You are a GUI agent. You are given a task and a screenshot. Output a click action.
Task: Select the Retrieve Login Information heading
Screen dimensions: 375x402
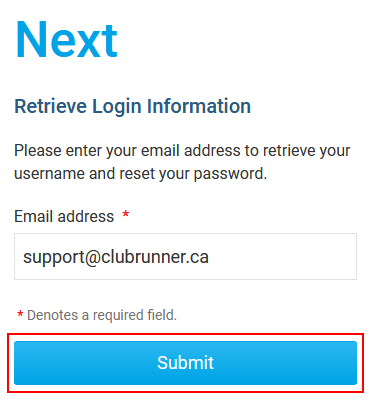132,107
